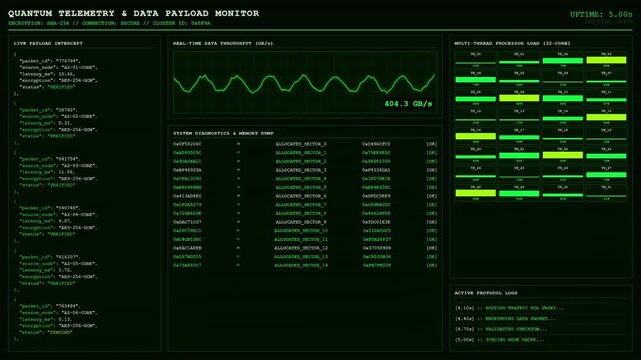641x360 pixels.
Task: Click the source node value AZ-06-CORE
Action: pyautogui.click(x=79, y=313)
